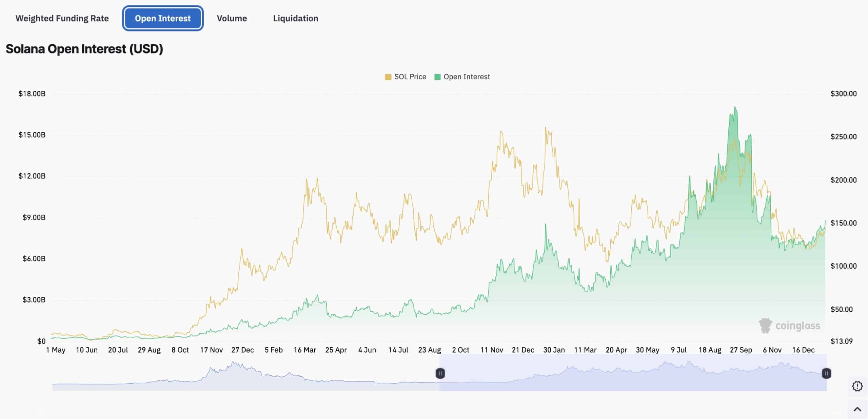
Task: Click the exclamation alert icon at bottom right
Action: 857,386
